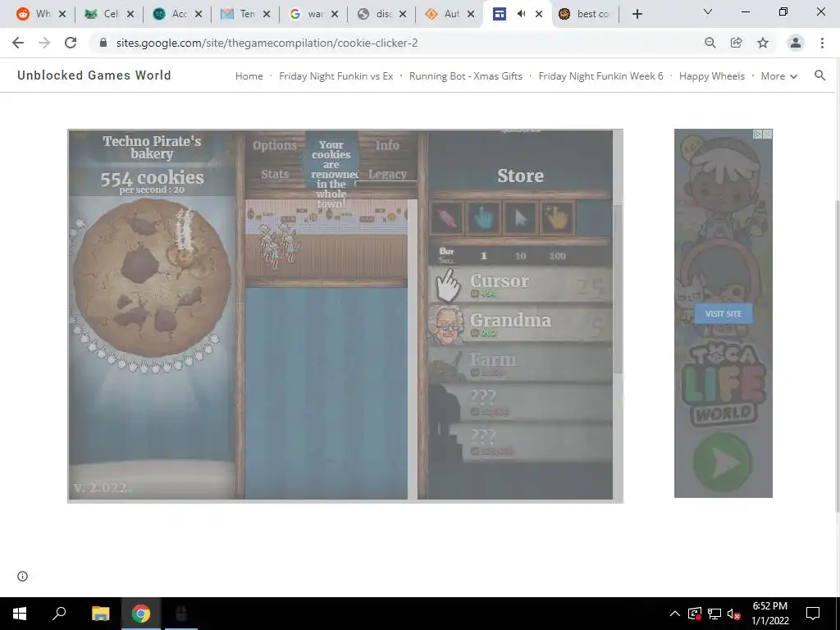Viewport: 840px width, 630px height.
Task: Bookmark this page with the star
Action: click(763, 43)
